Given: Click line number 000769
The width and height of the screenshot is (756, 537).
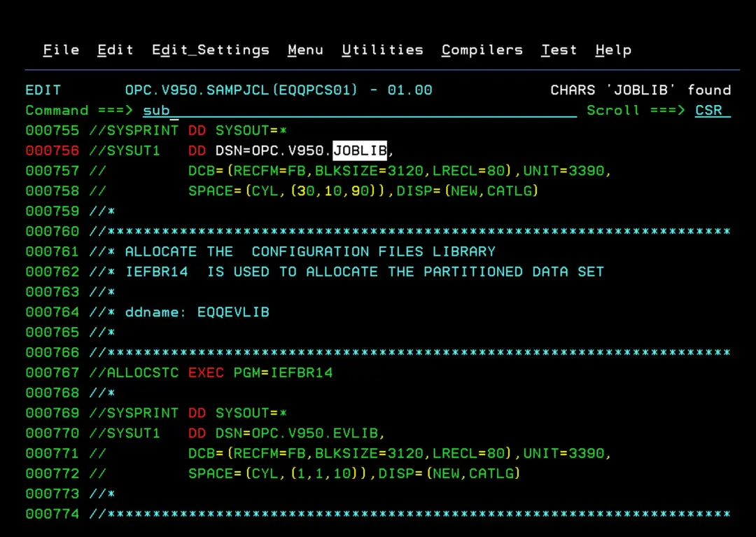Looking at the screenshot, I should (x=52, y=414).
